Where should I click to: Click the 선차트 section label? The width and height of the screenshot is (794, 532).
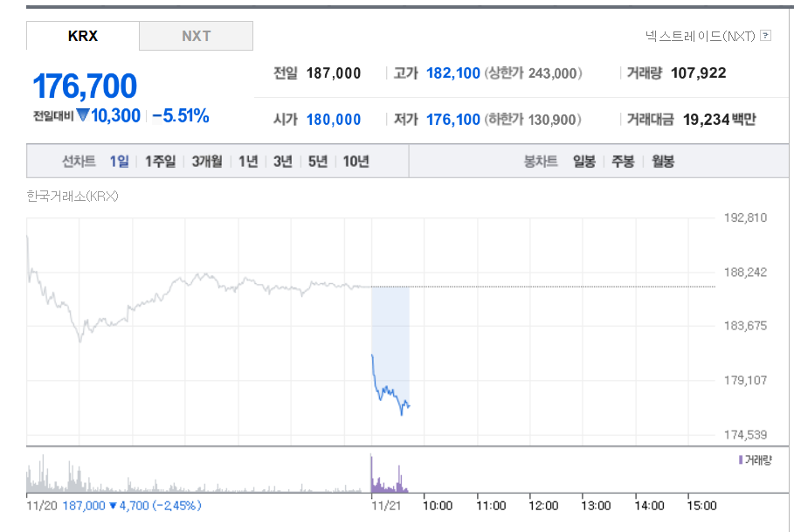(79, 162)
